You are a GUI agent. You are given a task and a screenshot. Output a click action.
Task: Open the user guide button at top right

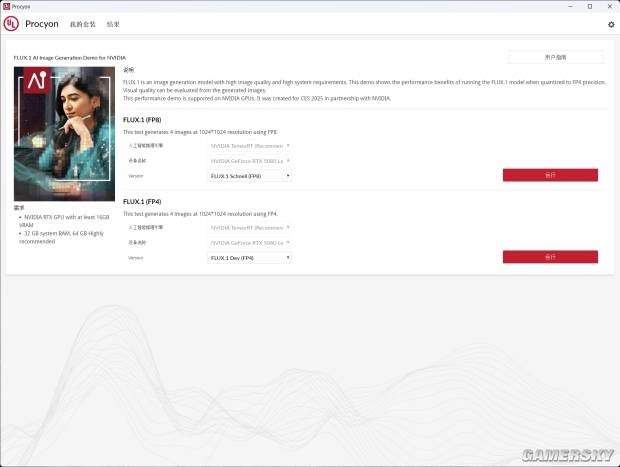coord(556,57)
